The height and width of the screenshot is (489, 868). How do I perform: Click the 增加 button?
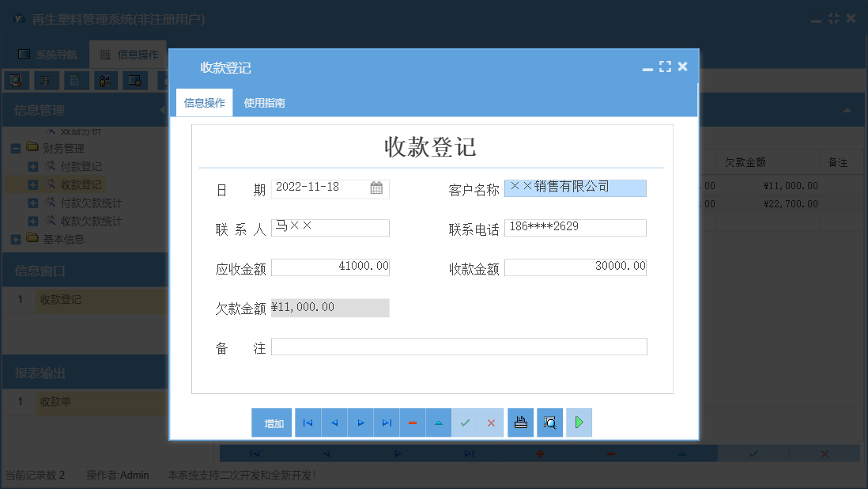[x=271, y=422]
